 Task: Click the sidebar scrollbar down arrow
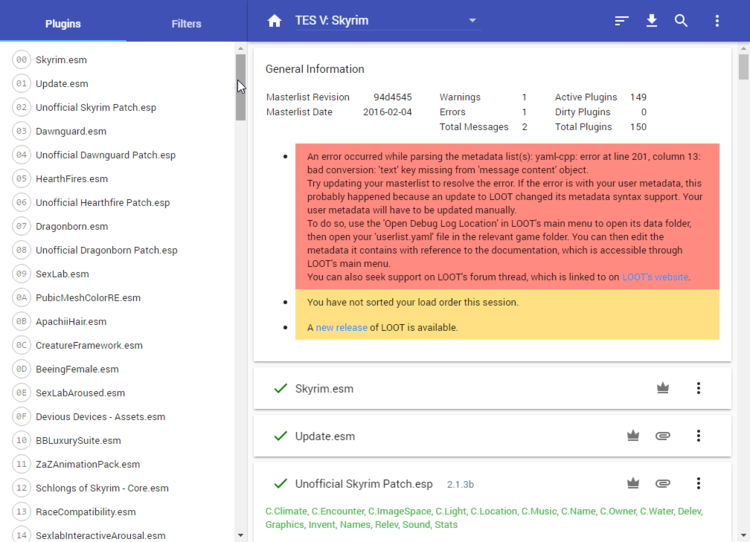coord(241,535)
